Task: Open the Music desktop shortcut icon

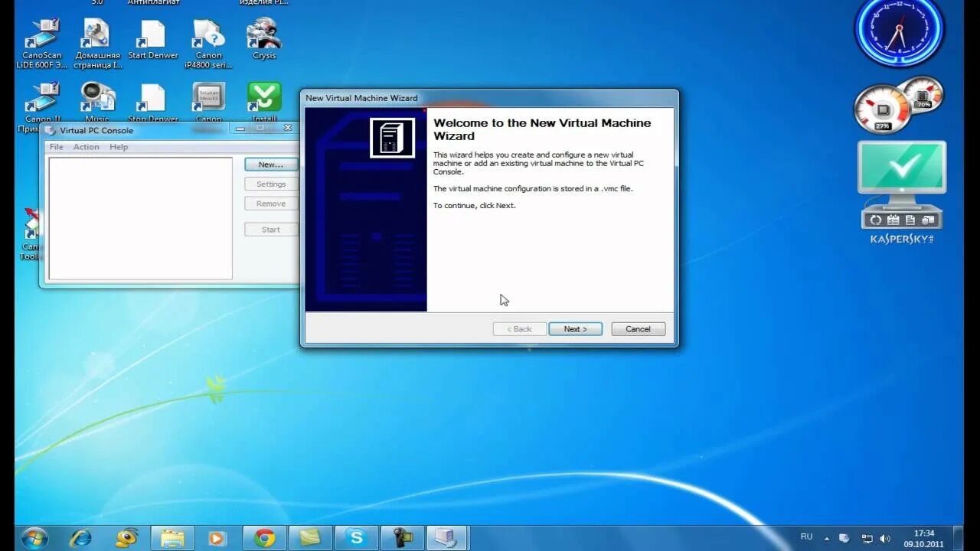Action: tap(97, 102)
